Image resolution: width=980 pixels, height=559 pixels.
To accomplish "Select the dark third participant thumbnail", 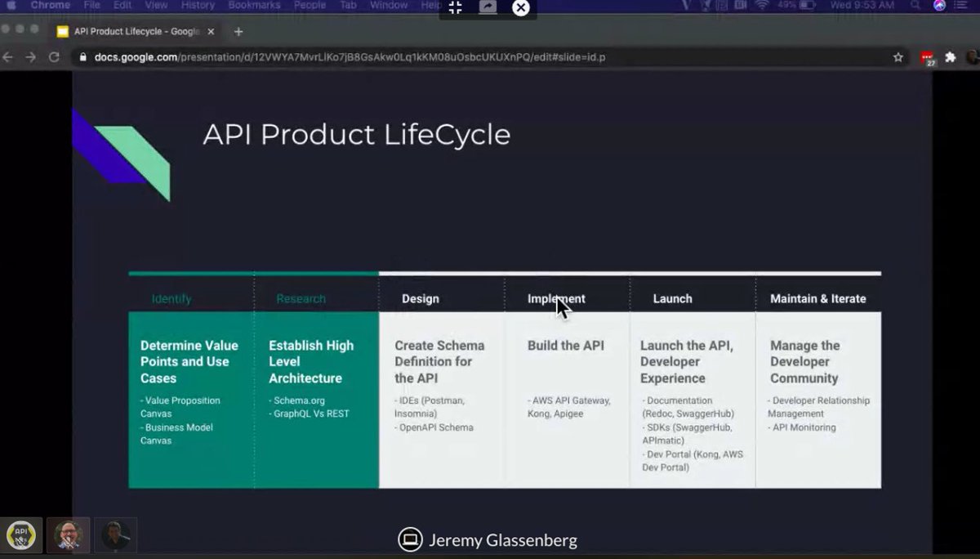I will (x=115, y=536).
